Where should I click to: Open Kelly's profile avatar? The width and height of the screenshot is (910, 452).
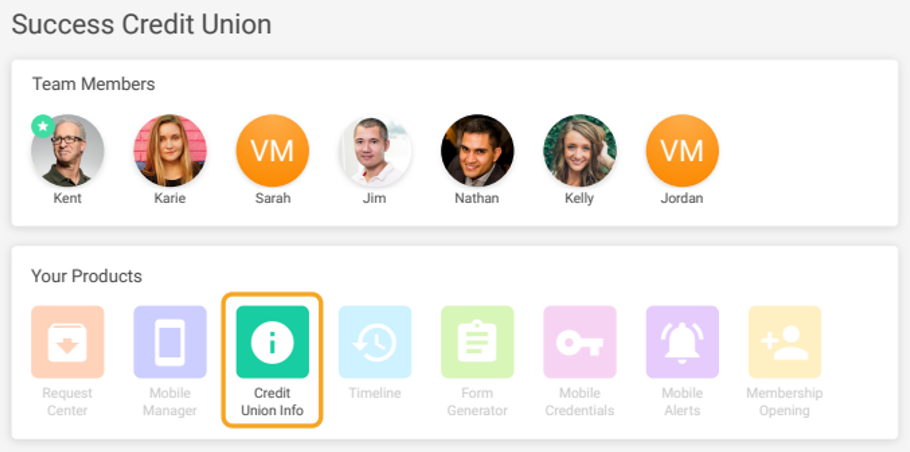point(580,151)
